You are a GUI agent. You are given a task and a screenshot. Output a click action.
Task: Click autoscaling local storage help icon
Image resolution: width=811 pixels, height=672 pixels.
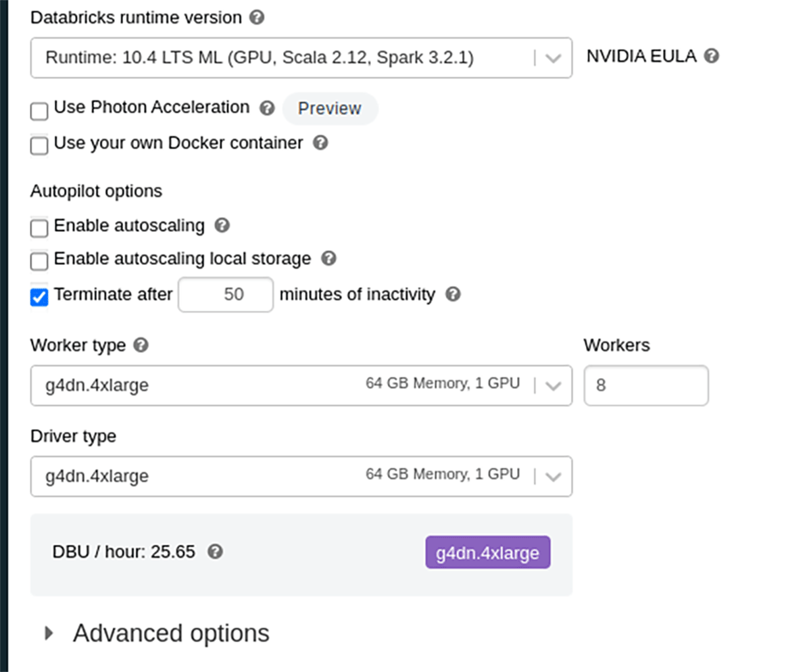[x=328, y=258]
